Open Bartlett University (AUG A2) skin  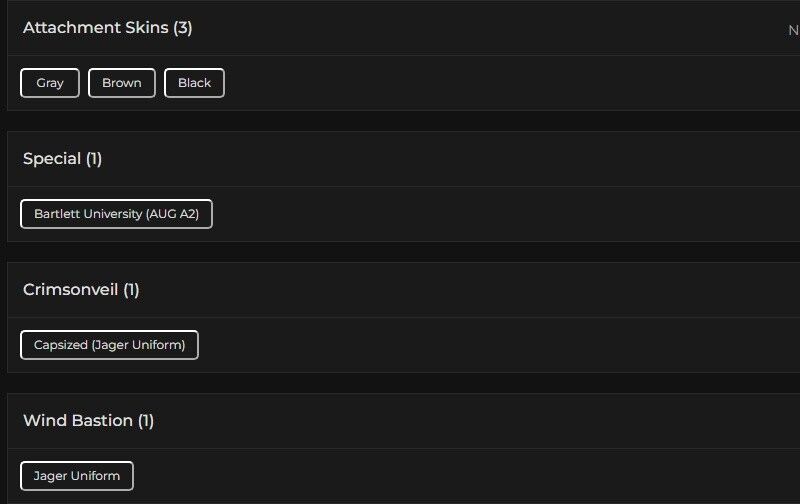(116, 214)
